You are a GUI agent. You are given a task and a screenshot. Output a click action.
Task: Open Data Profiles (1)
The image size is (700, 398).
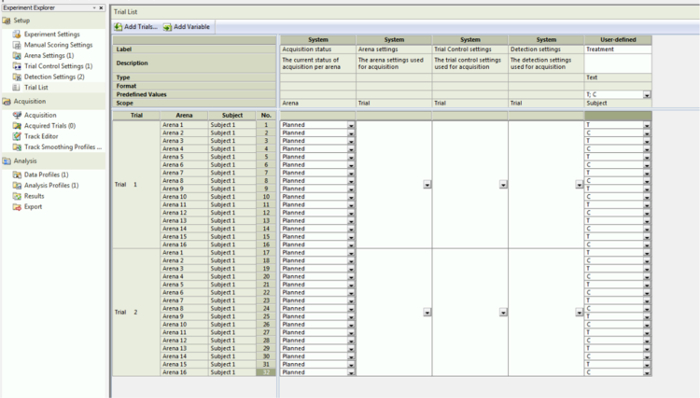[46, 174]
